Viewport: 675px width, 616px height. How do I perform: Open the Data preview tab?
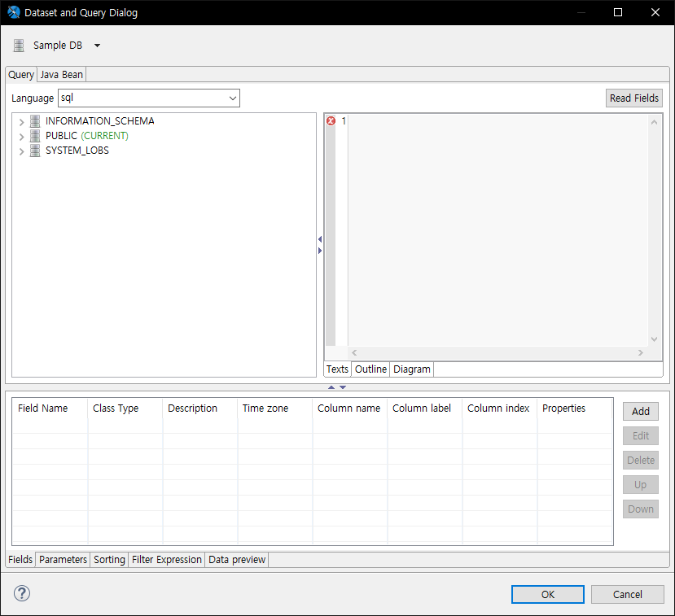[x=237, y=559]
